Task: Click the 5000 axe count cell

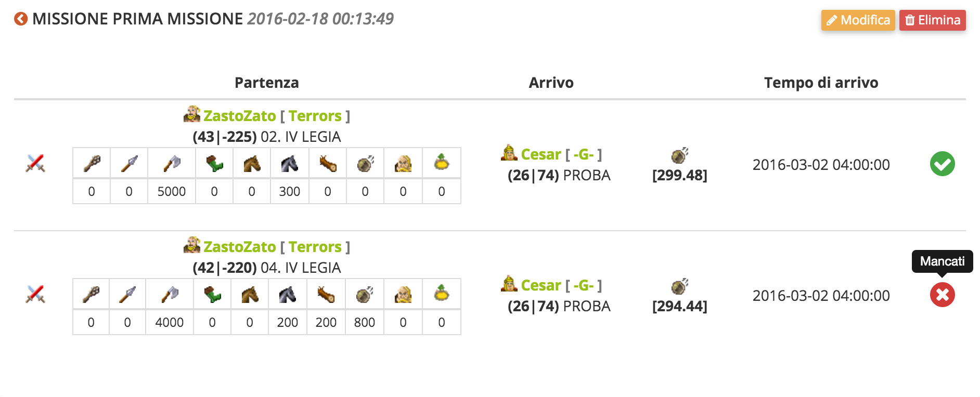Action: pos(172,192)
